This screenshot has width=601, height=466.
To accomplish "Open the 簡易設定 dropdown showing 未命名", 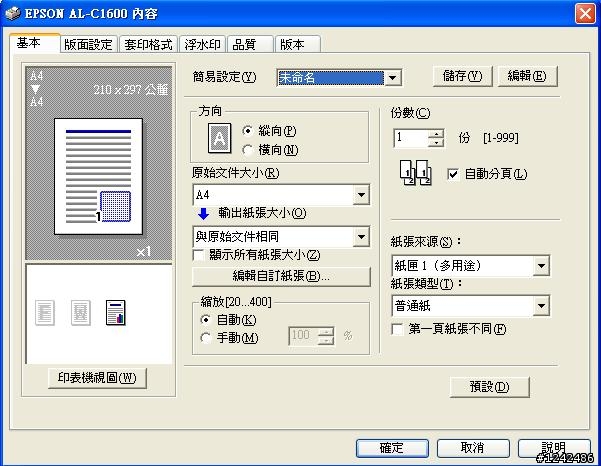I will click(x=339, y=78).
